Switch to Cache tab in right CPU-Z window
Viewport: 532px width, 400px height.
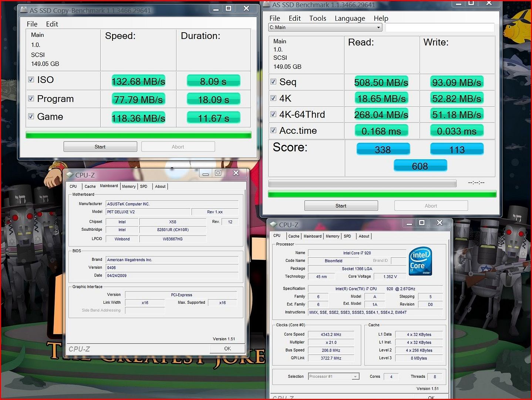[294, 236]
